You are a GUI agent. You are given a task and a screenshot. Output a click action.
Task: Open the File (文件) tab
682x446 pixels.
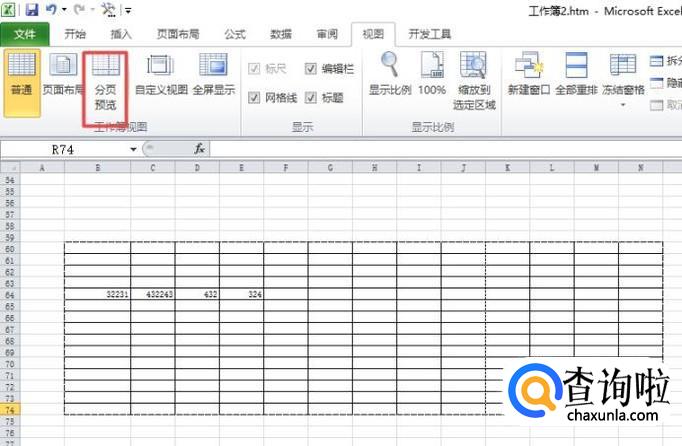tap(25, 34)
